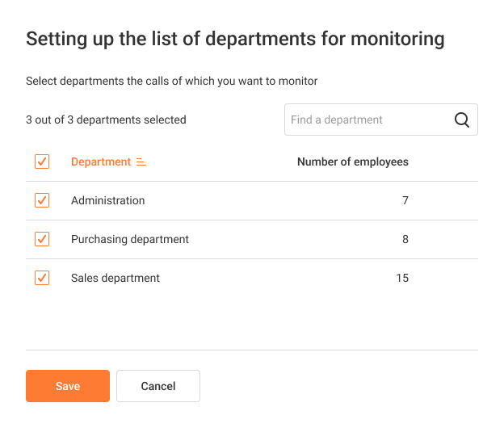The image size is (504, 428).
Task: Save the department monitoring selection
Action: (68, 386)
